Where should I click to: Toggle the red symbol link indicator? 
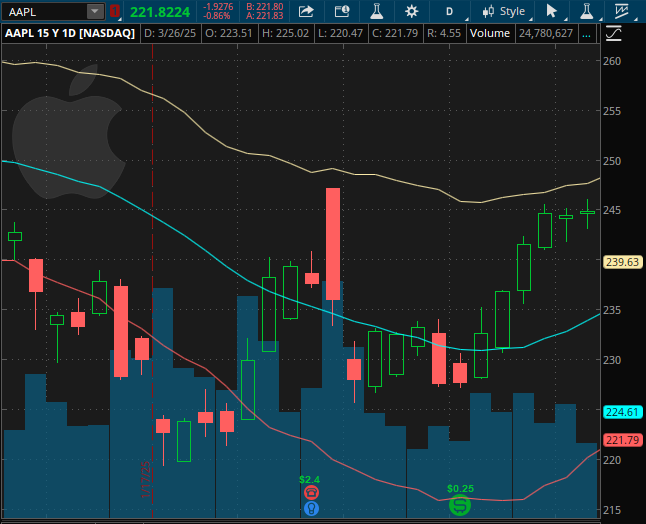114,11
